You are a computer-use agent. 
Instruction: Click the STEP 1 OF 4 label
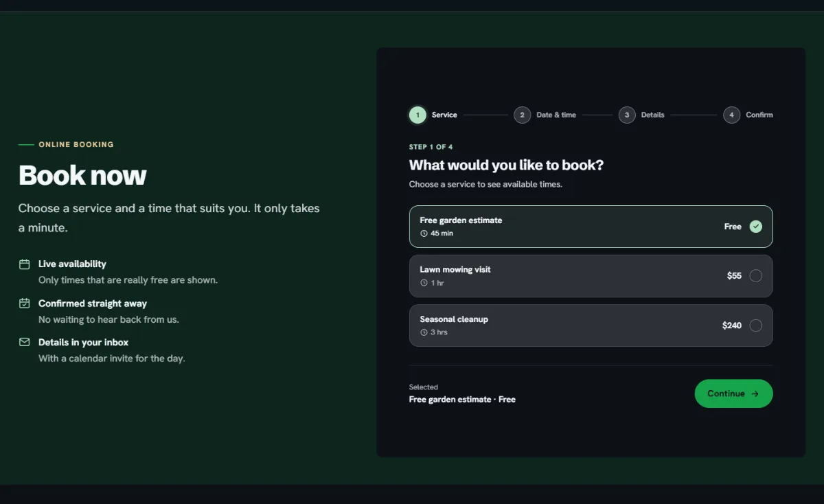point(431,147)
